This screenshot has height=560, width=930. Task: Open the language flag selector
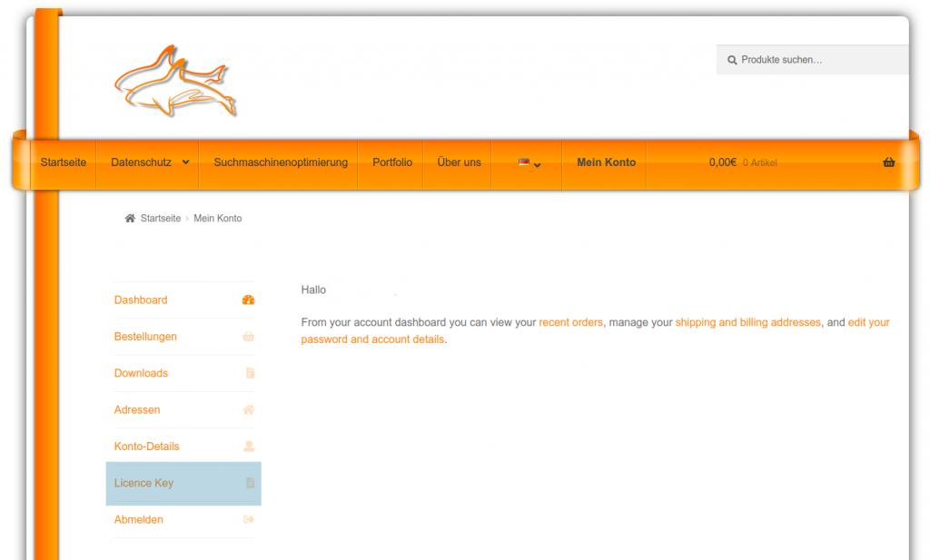point(529,163)
